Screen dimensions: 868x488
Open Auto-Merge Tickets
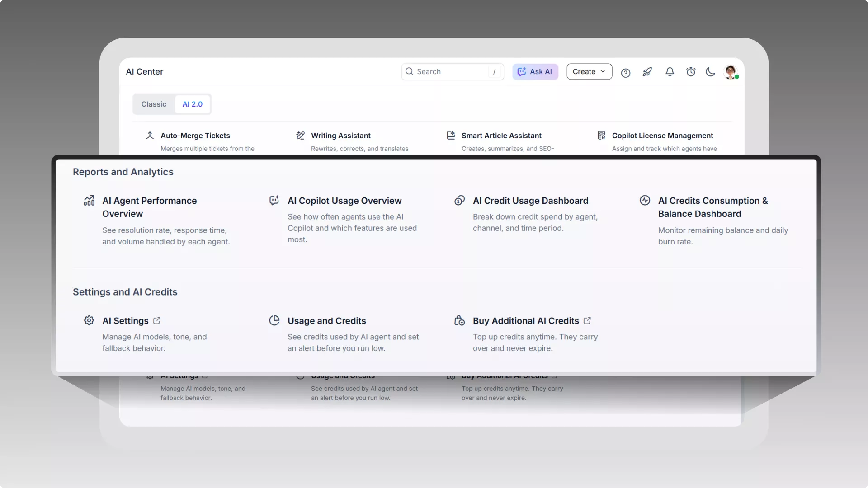(195, 136)
